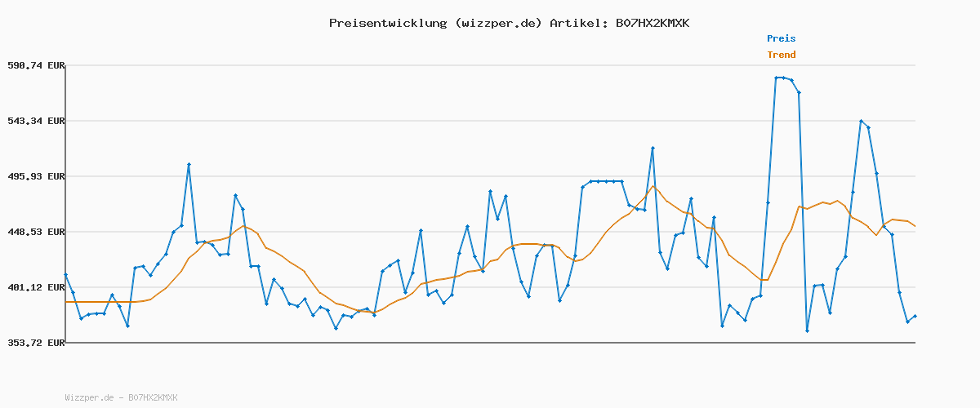Select the chart title Preisentwicklung text

click(x=385, y=23)
